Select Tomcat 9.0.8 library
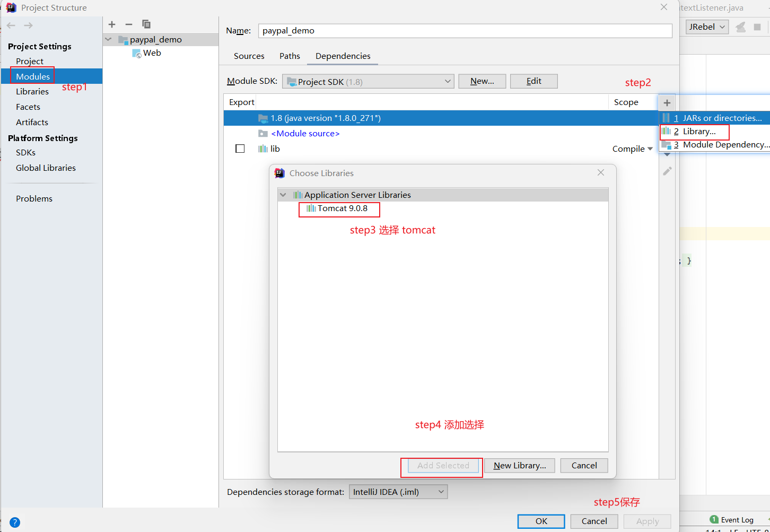This screenshot has width=770, height=532. pyautogui.click(x=342, y=208)
